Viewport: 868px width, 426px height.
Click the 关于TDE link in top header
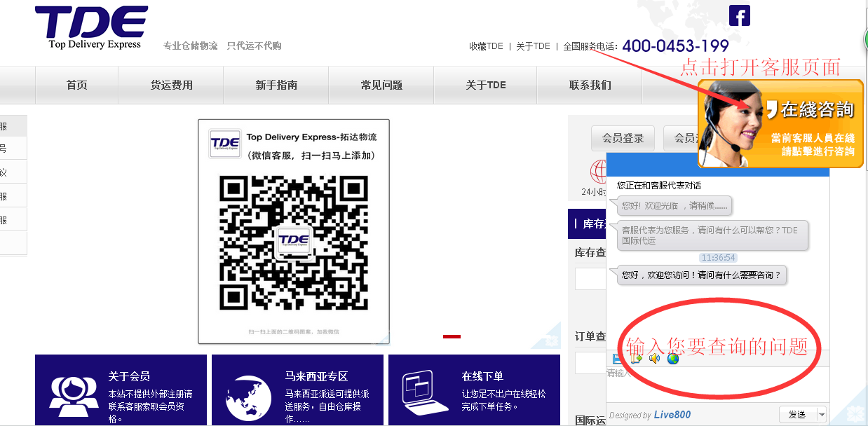coord(534,46)
